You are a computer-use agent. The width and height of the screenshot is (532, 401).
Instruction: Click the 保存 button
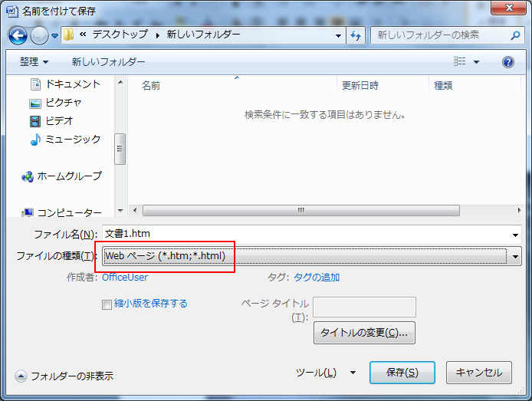click(x=402, y=373)
